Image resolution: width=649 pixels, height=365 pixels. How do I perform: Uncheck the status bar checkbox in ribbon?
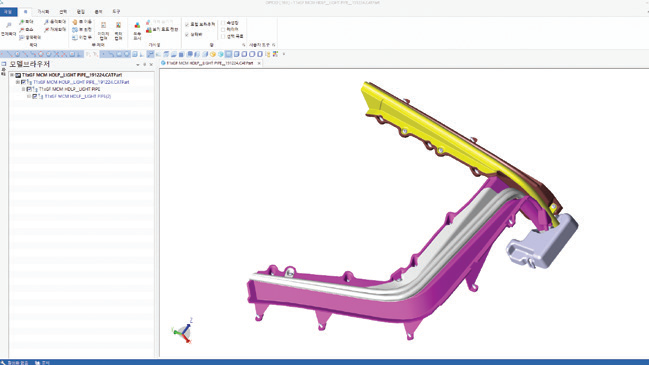187,35
